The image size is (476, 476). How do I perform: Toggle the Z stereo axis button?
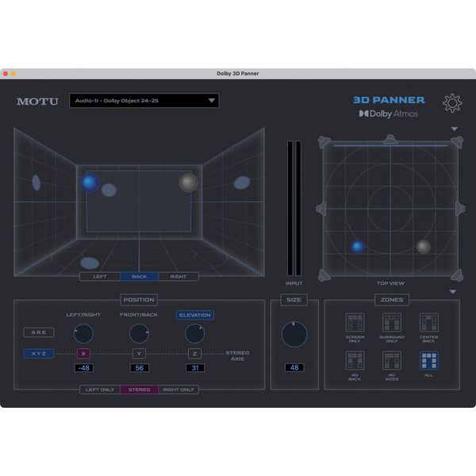(194, 354)
